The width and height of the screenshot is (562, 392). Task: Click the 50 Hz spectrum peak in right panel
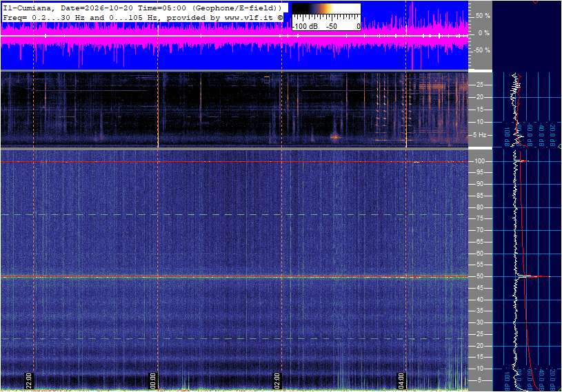(x=534, y=276)
